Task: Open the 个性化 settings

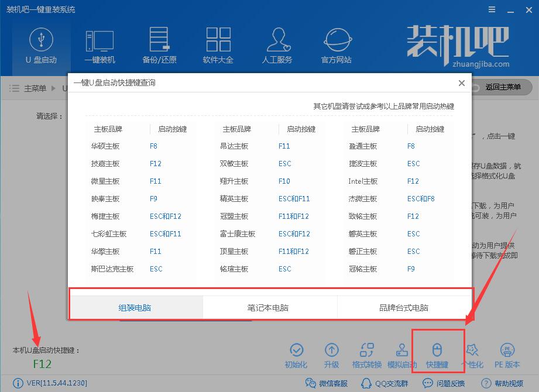Action: pyautogui.click(x=473, y=351)
